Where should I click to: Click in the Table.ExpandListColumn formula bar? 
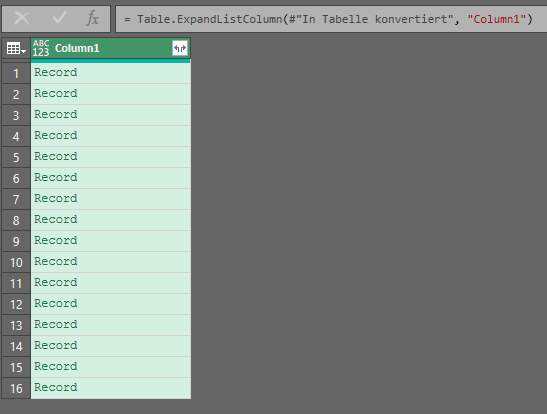pyautogui.click(x=331, y=19)
